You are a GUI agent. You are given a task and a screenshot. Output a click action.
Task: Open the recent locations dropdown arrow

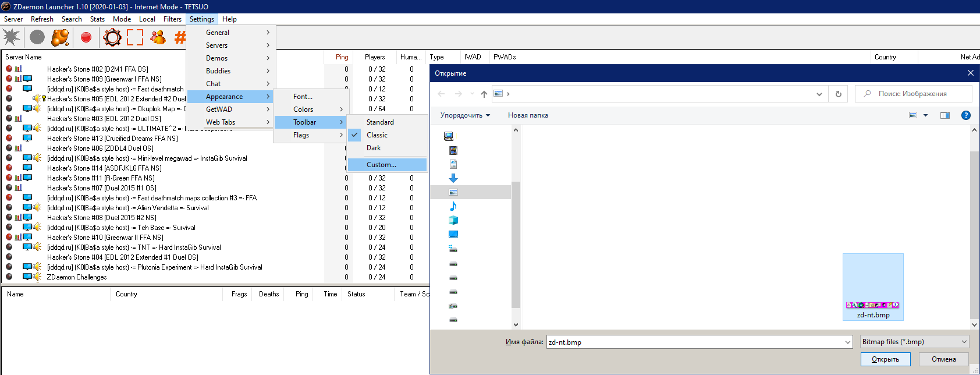[472, 94]
